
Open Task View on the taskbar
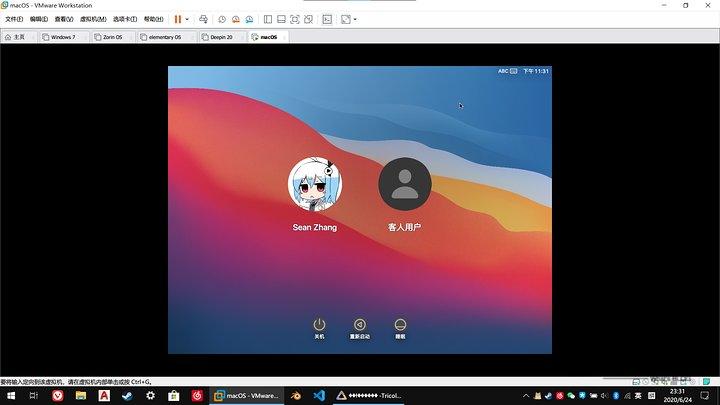coord(34,395)
